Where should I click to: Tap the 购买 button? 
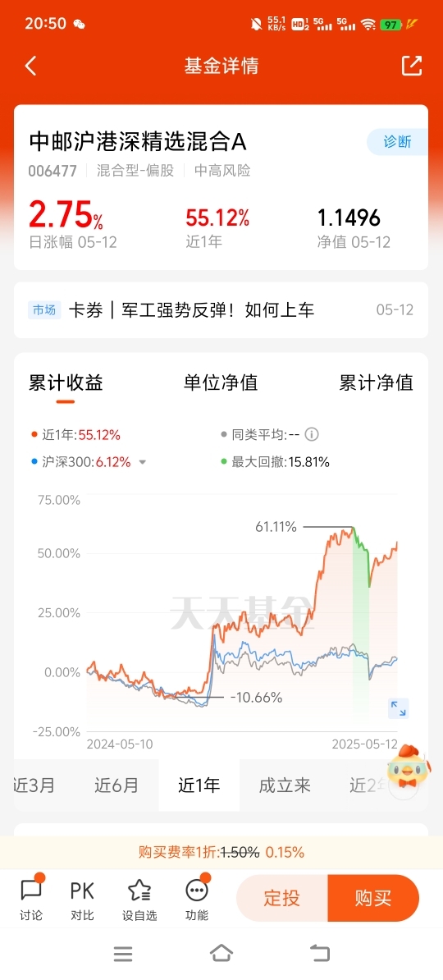tap(373, 898)
